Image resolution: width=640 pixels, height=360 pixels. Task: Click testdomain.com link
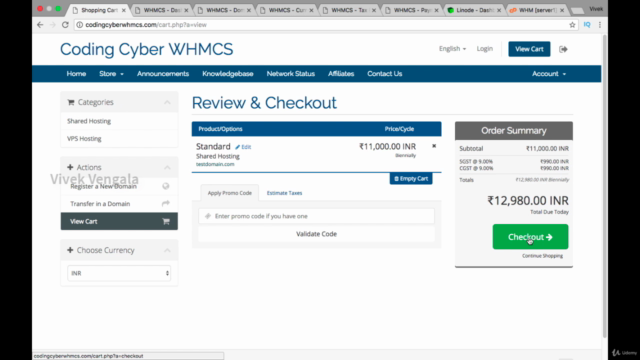215,164
